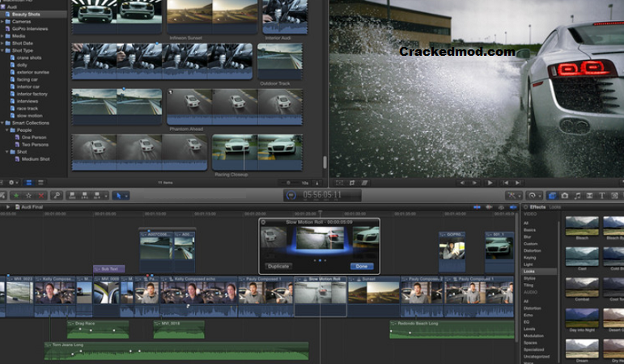The width and height of the screenshot is (624, 364).
Task: Expand the Cameras folder triangle
Action: 2,22
